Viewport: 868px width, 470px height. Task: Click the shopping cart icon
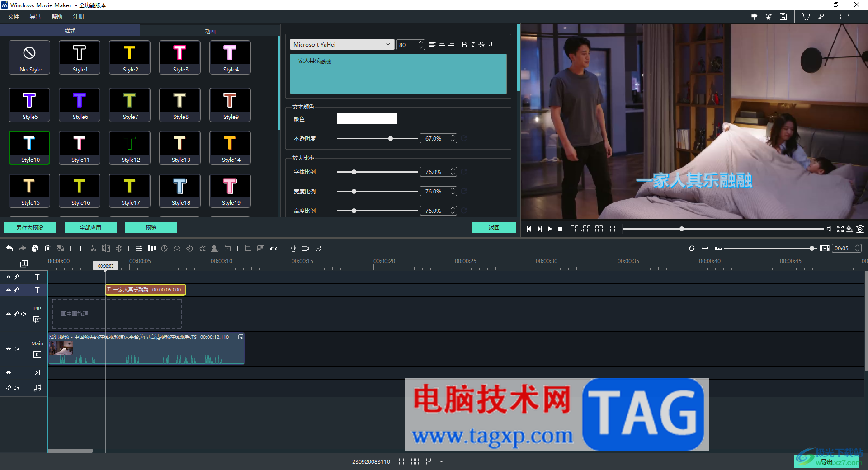806,16
